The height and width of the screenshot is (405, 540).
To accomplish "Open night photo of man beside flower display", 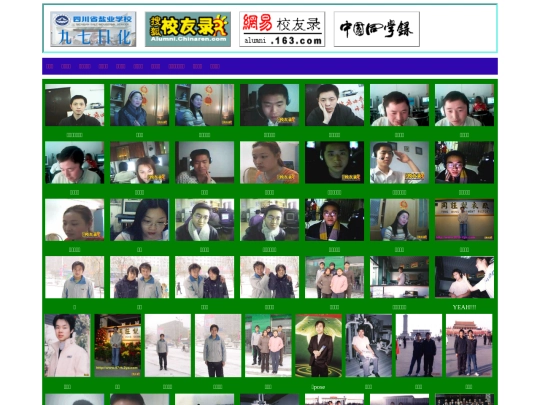I will point(117,345).
